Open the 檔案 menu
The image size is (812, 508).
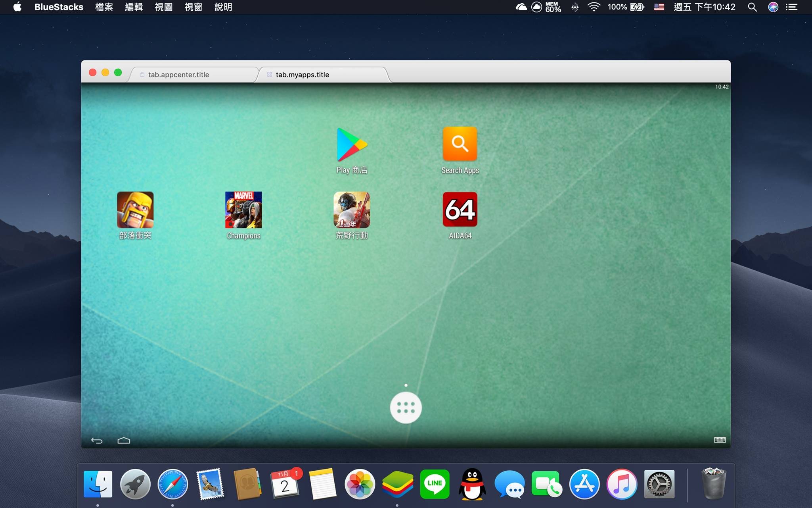104,7
